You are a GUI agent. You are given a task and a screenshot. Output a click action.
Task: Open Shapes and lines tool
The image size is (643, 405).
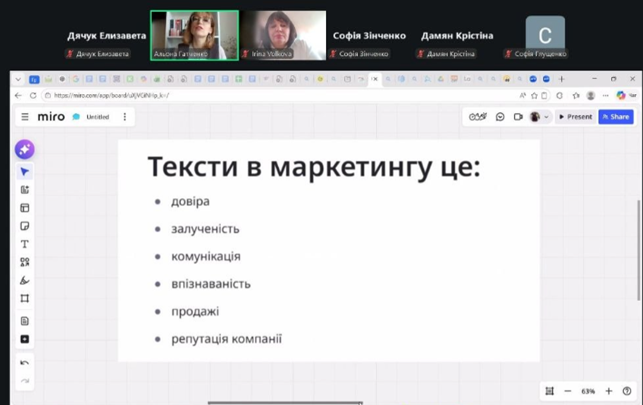click(x=25, y=262)
